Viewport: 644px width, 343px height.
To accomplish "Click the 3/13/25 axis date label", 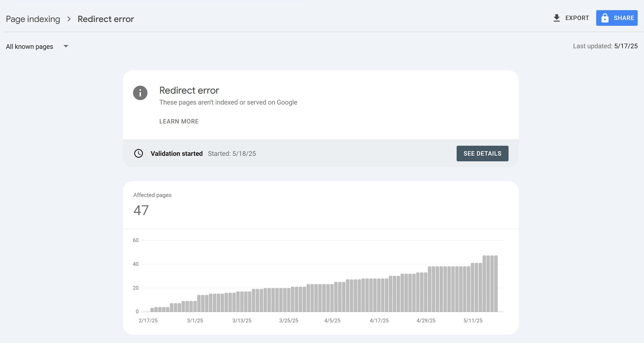I will (242, 320).
